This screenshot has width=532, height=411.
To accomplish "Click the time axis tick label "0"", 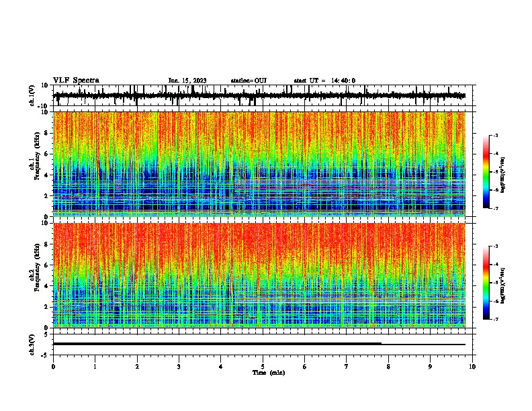I will point(53,367).
